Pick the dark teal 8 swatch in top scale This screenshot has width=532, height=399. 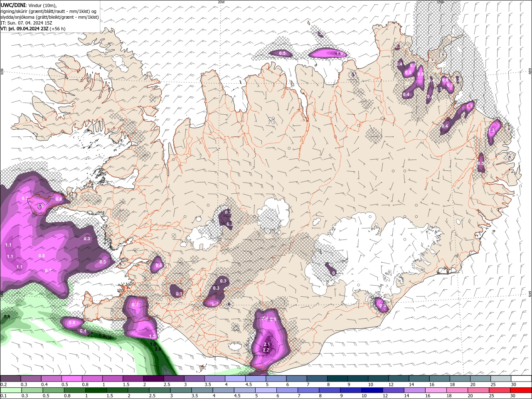(337, 379)
